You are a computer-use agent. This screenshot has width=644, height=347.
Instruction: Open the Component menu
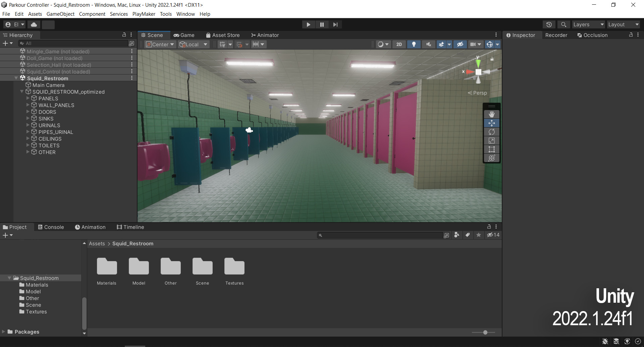[92, 14]
